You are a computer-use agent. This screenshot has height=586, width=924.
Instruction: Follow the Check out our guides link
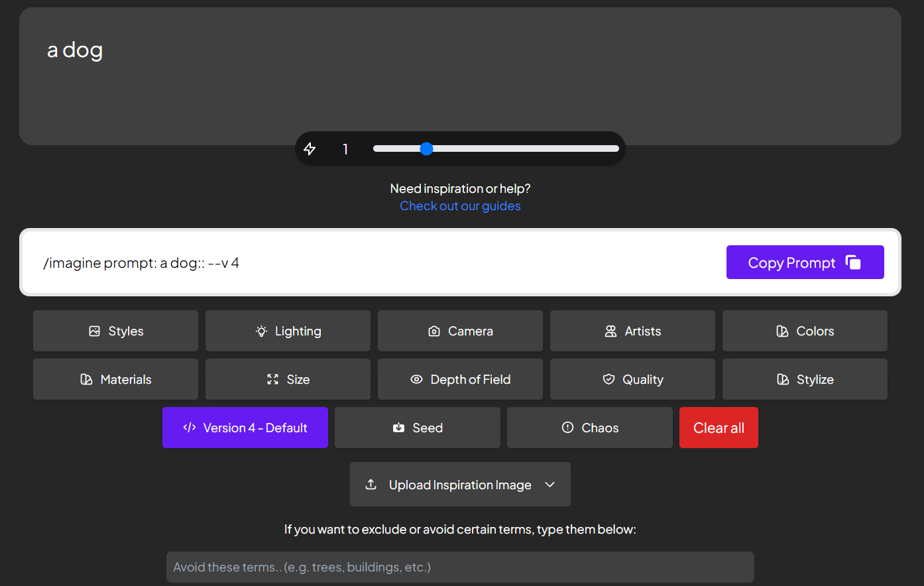tap(460, 206)
